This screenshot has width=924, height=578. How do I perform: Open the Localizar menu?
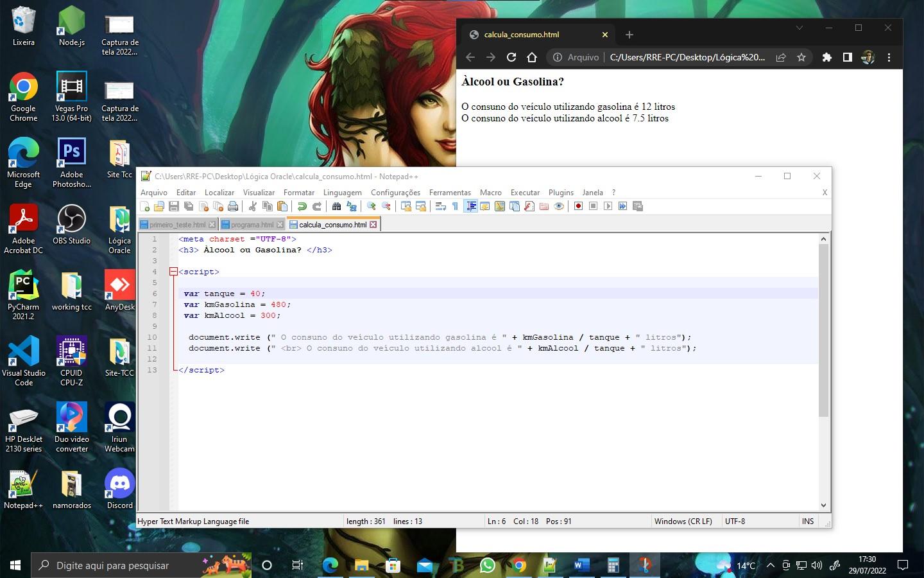(219, 193)
